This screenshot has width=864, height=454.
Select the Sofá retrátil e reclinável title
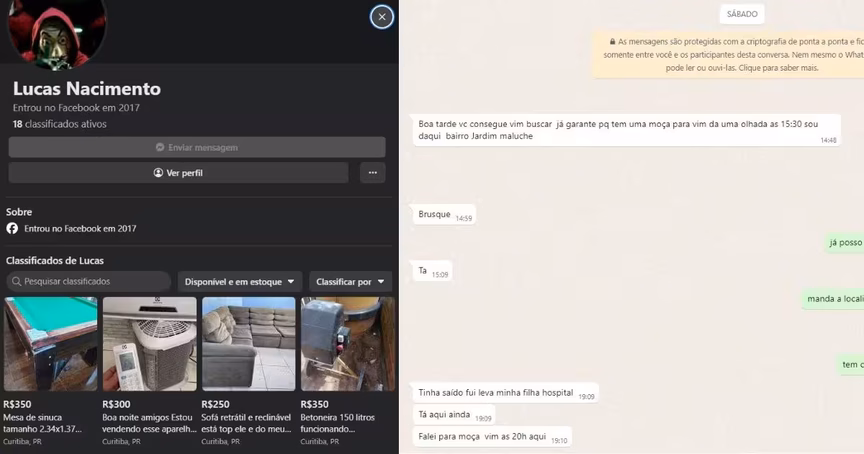click(x=248, y=423)
